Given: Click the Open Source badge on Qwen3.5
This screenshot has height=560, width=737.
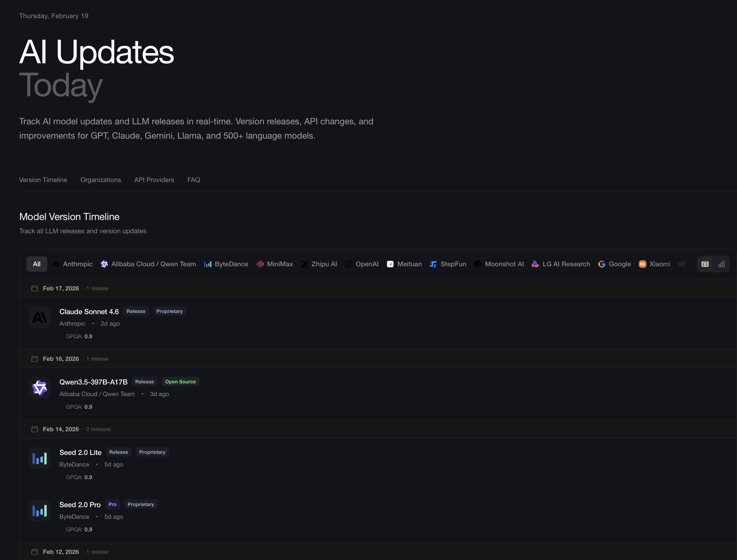Looking at the screenshot, I should (180, 382).
